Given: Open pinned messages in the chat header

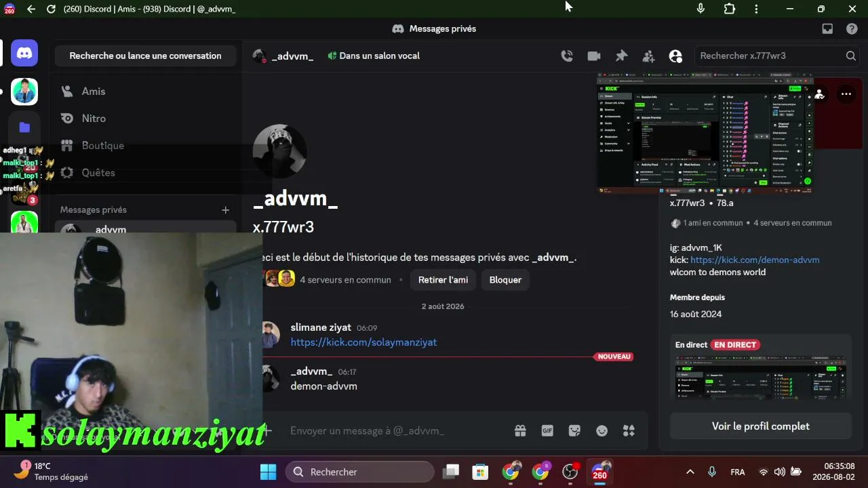Looking at the screenshot, I should click(621, 56).
